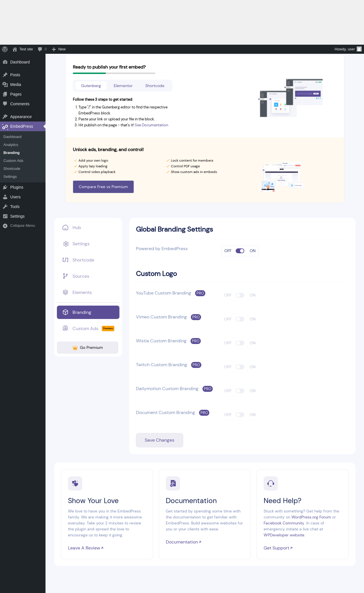Click the Save Changes button

(160, 440)
